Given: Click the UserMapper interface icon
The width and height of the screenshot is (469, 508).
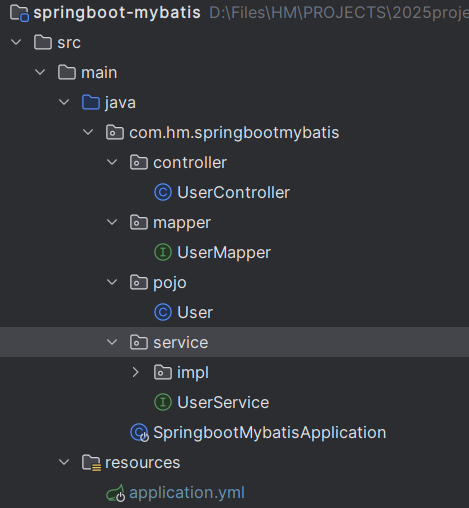Looking at the screenshot, I should point(163,252).
